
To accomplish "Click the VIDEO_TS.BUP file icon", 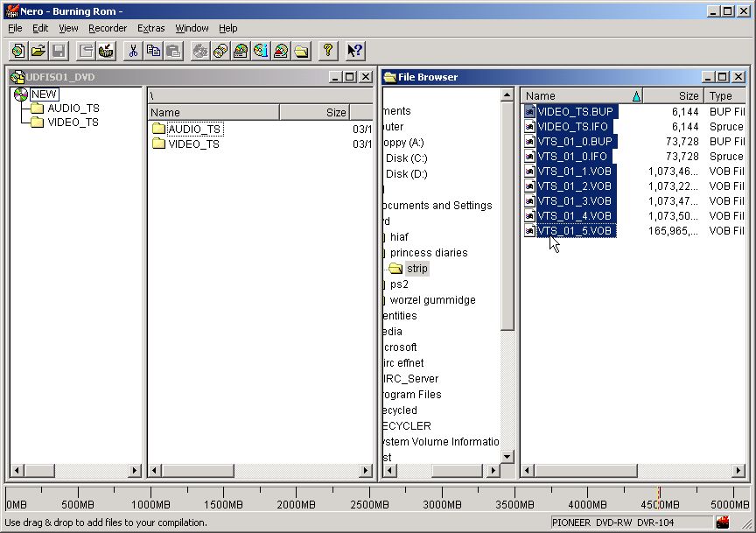I will coord(529,111).
